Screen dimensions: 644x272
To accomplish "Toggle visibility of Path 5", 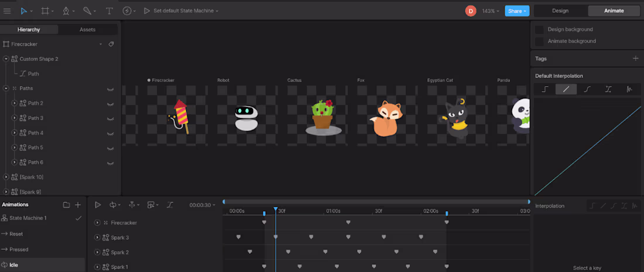I will pyautogui.click(x=110, y=147).
